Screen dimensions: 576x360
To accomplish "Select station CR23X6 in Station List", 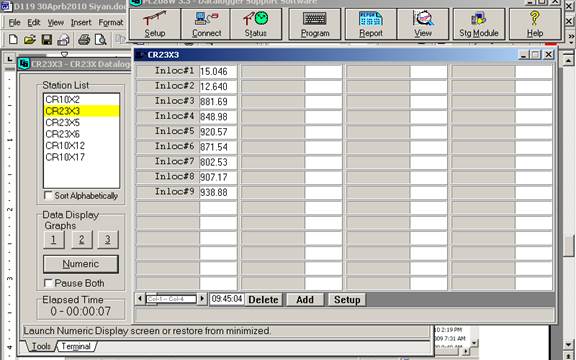I will [x=81, y=134].
